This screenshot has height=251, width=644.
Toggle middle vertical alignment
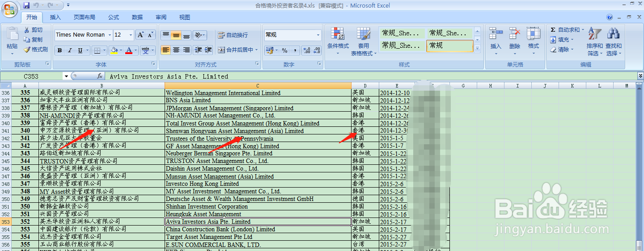point(176,35)
